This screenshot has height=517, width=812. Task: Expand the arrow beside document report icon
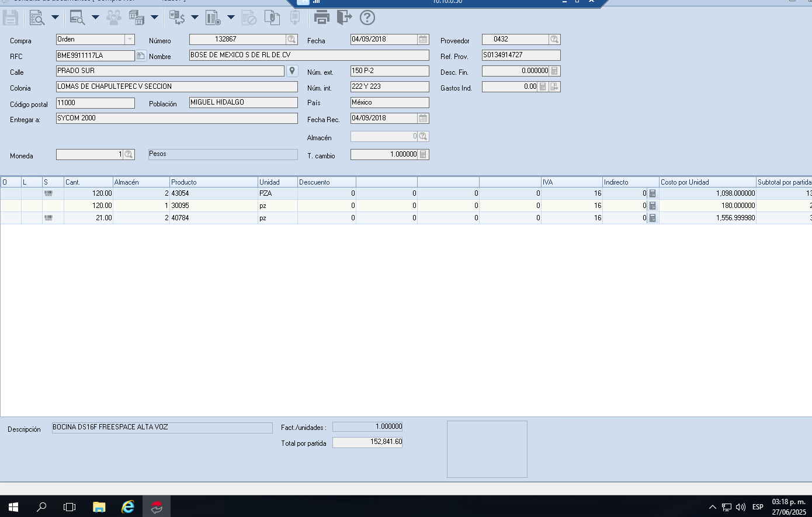(x=231, y=18)
